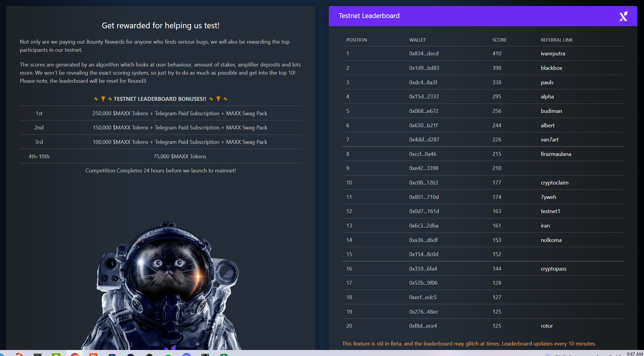Click the 3rd place reward row
Image resolution: width=644 pixels, height=356 pixels.
click(x=161, y=142)
